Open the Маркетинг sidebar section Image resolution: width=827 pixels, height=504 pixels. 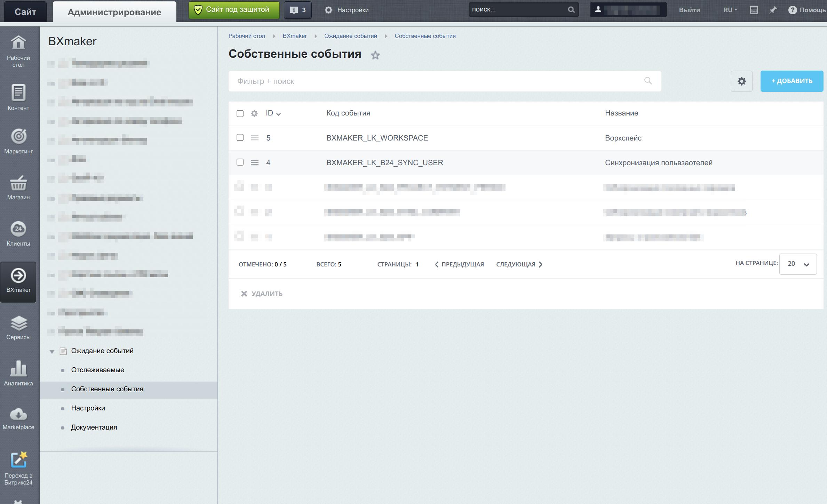(18, 142)
